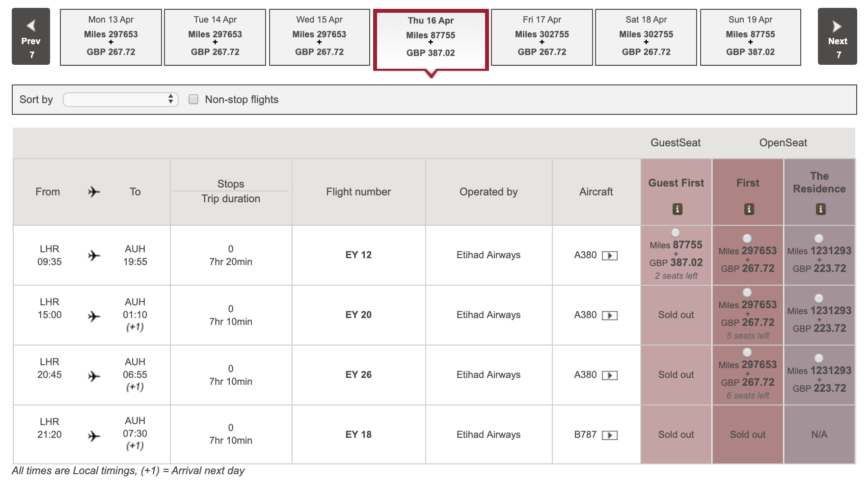Select Guest First fare for EY 12
868x483 pixels.
coord(676,233)
